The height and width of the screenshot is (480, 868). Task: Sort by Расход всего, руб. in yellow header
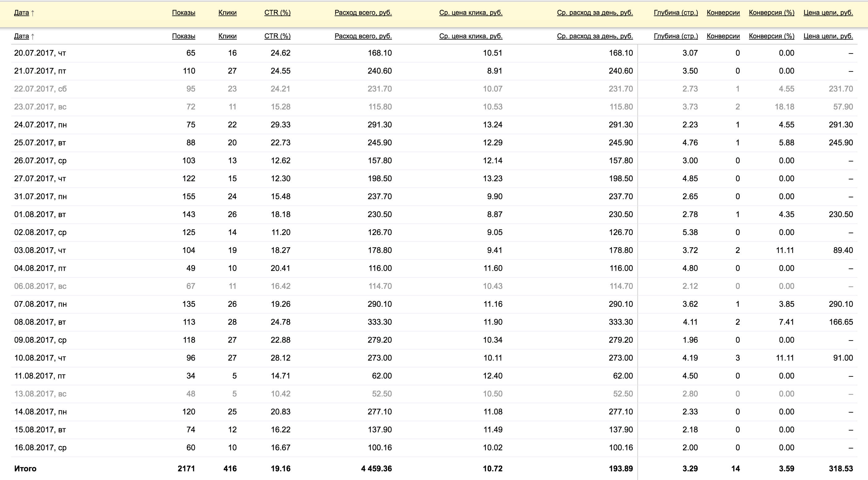363,13
